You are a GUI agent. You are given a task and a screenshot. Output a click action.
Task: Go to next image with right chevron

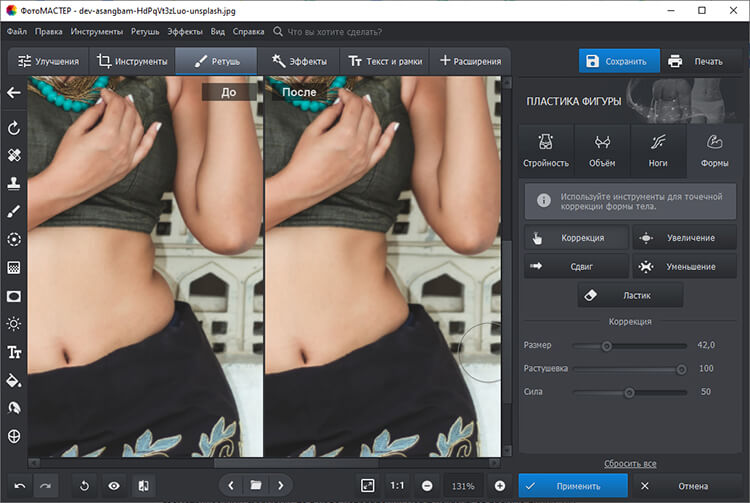[x=281, y=485]
